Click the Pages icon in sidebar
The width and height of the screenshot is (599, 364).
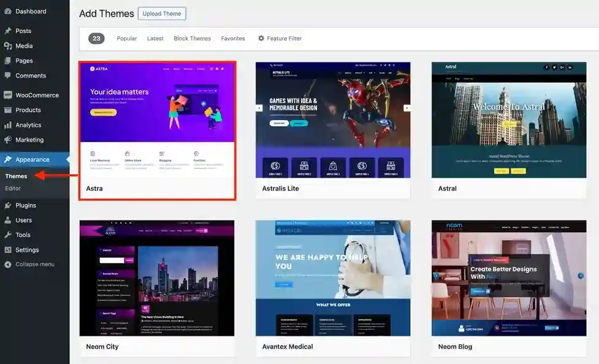7,61
